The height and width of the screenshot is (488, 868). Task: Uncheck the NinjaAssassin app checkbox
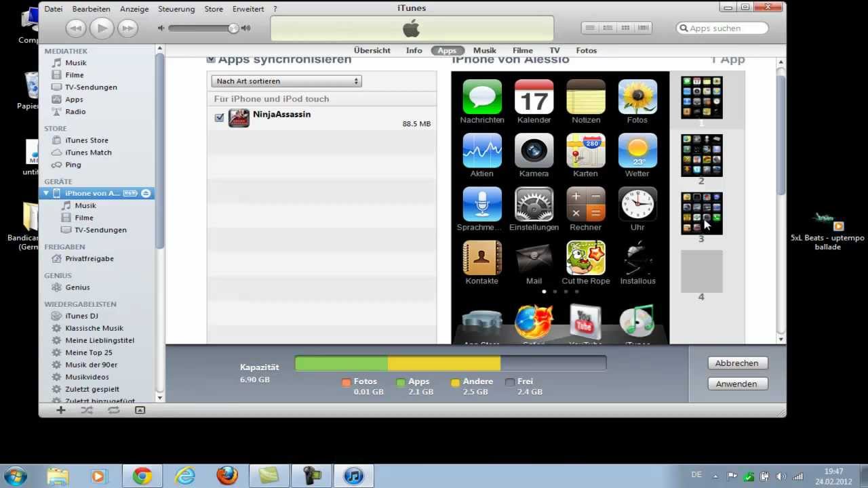(x=219, y=117)
